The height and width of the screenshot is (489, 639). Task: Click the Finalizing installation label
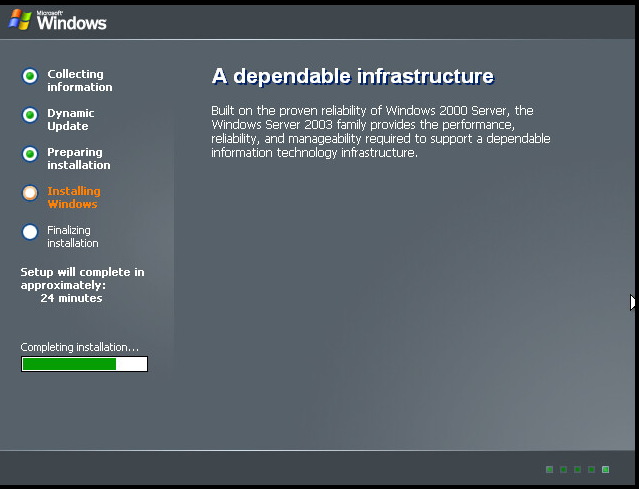coord(73,236)
